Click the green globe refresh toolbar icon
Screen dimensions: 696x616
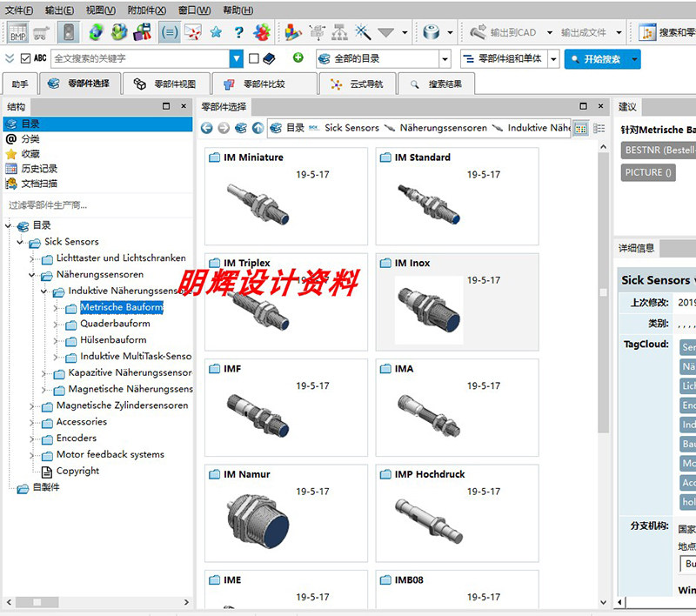click(x=97, y=32)
